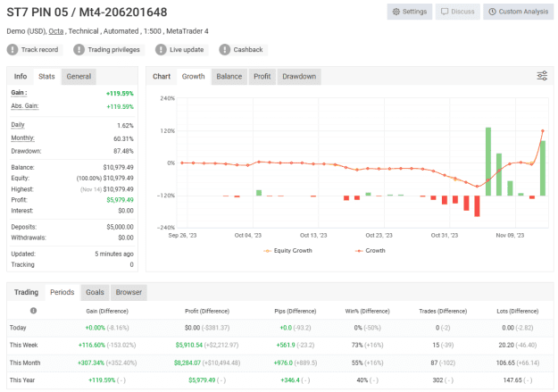Click the Trades (Difference) column header
The width and height of the screenshot is (558, 392).
pos(443,311)
